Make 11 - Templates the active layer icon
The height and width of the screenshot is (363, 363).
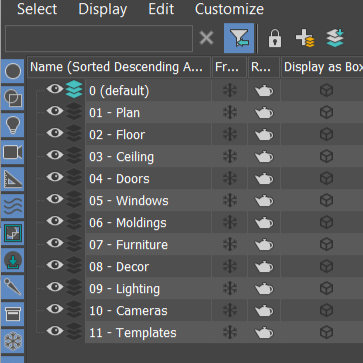pos(74,332)
